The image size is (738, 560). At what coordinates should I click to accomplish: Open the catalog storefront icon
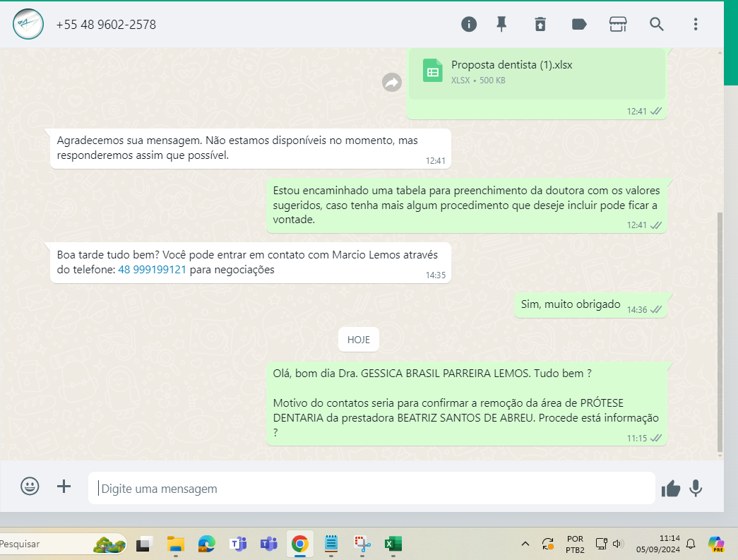point(618,24)
